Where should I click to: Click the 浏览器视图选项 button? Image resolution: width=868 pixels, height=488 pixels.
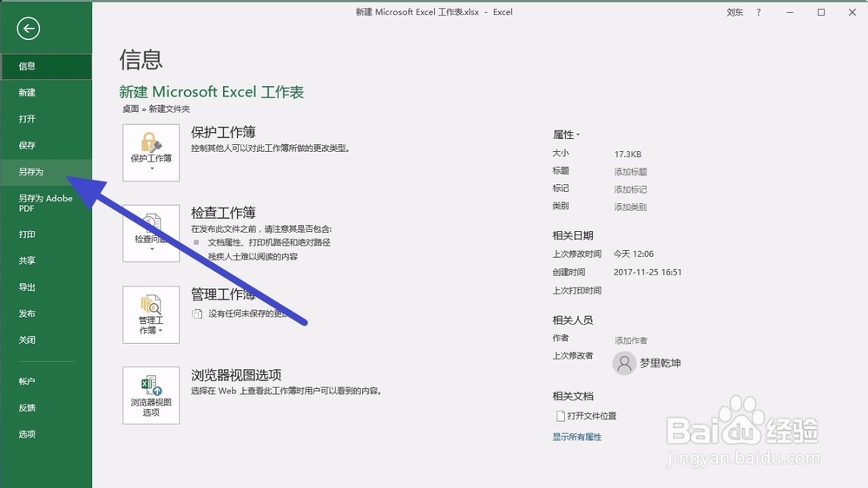coord(151,395)
